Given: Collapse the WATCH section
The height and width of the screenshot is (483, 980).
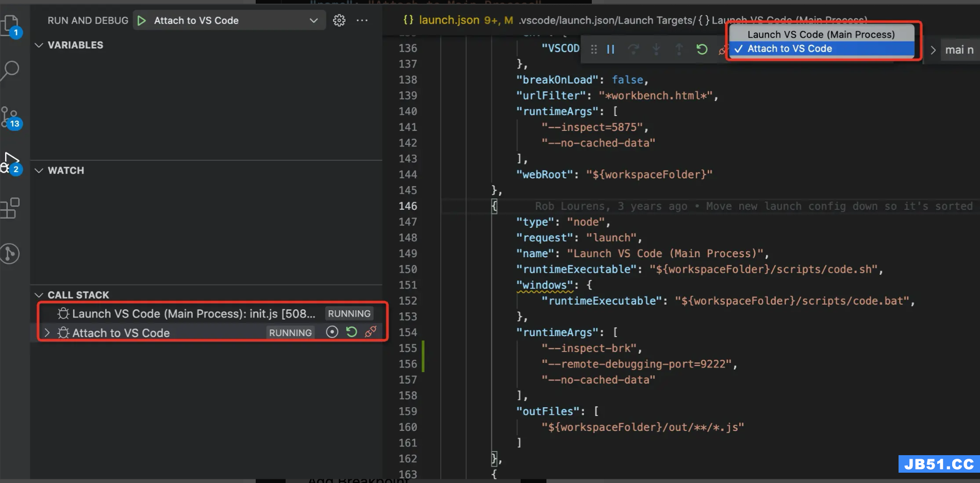Looking at the screenshot, I should click(x=39, y=171).
